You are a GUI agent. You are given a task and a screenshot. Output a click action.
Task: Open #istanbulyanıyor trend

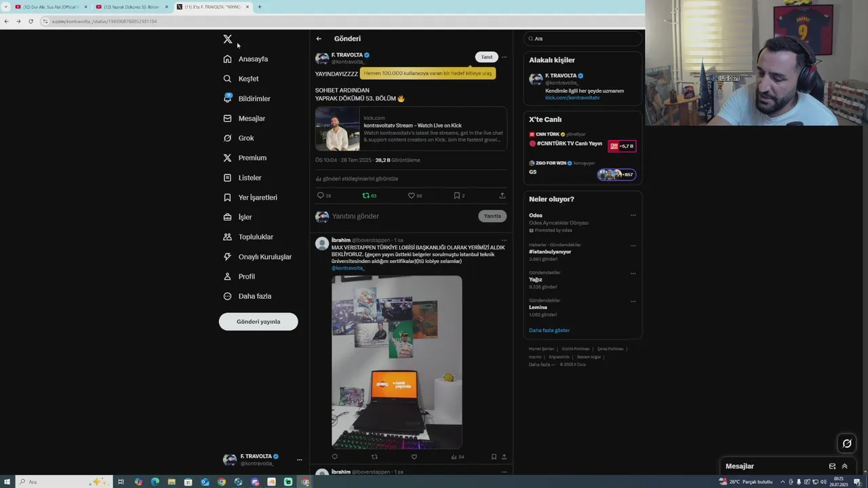pyautogui.click(x=550, y=251)
